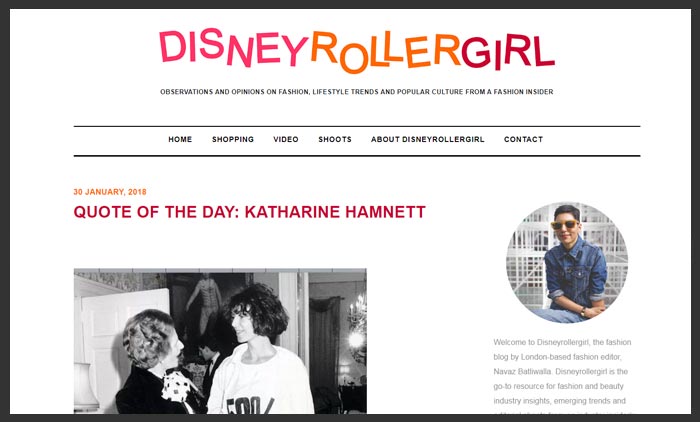Open the Quote of the Day: Katharine Hamnett post title
This screenshot has height=422, width=700.
tap(250, 212)
